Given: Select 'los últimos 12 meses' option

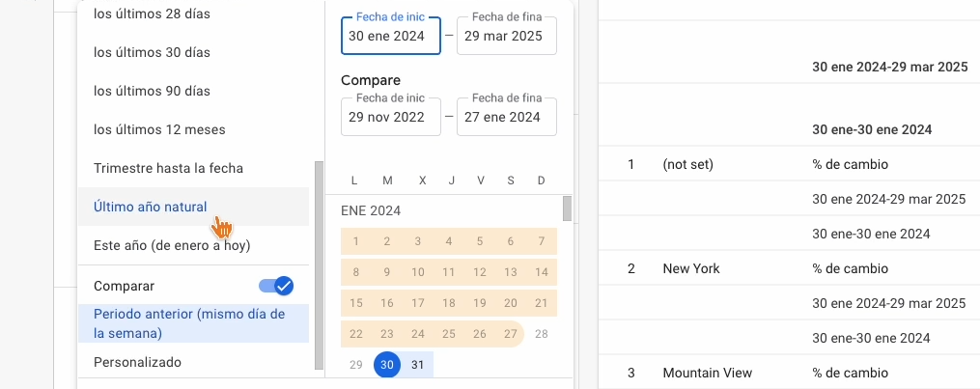Looking at the screenshot, I should (x=158, y=129).
